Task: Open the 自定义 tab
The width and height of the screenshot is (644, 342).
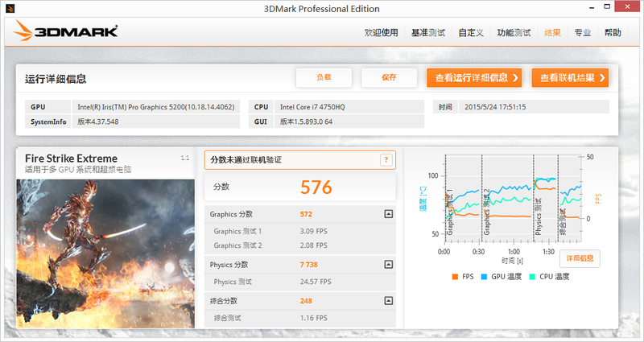Action: pyautogui.click(x=471, y=32)
